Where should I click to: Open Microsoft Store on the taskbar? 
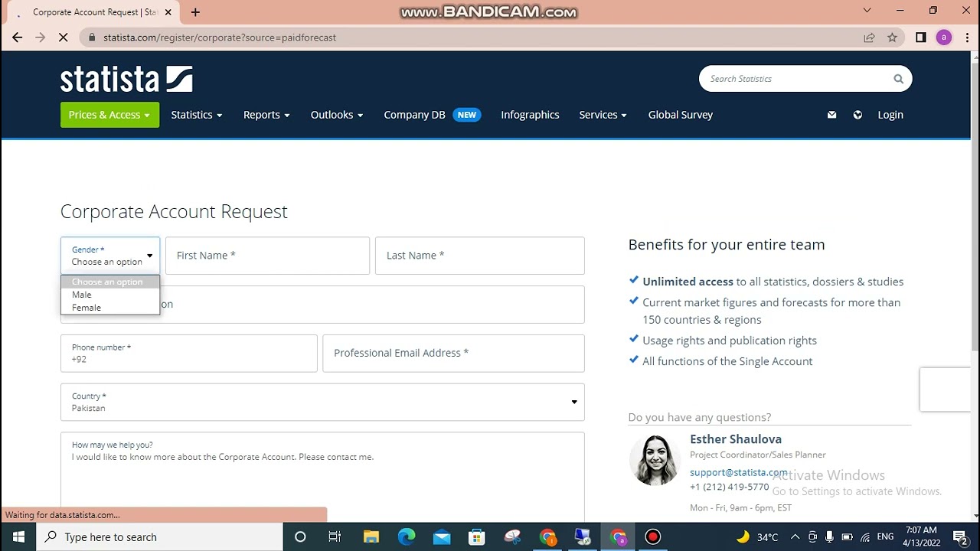[x=477, y=536]
